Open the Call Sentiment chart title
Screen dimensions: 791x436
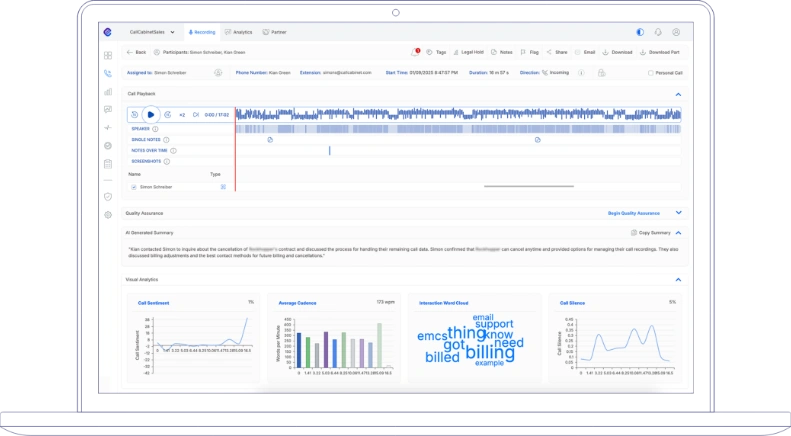(x=153, y=303)
